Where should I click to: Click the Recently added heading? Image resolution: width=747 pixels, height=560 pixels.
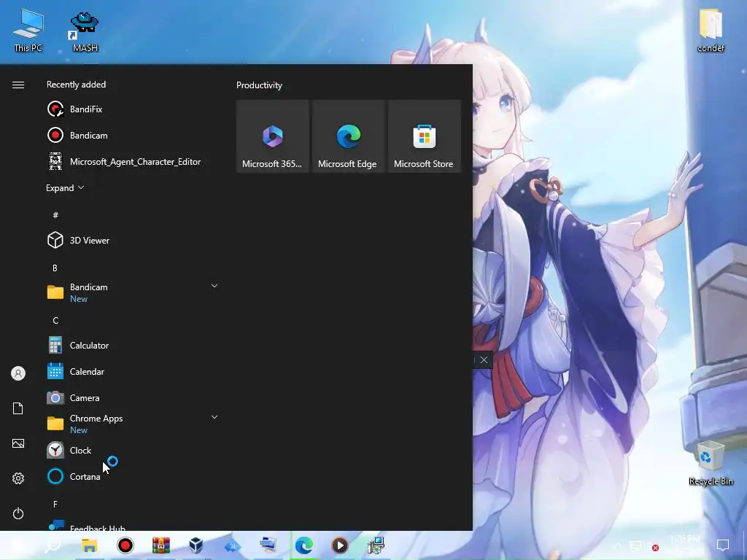coord(76,85)
